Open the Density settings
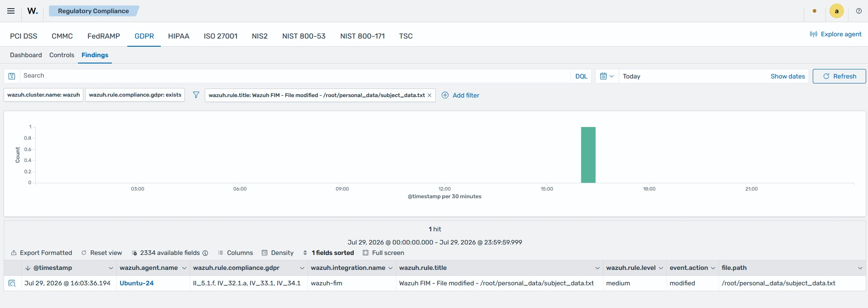 click(278, 253)
